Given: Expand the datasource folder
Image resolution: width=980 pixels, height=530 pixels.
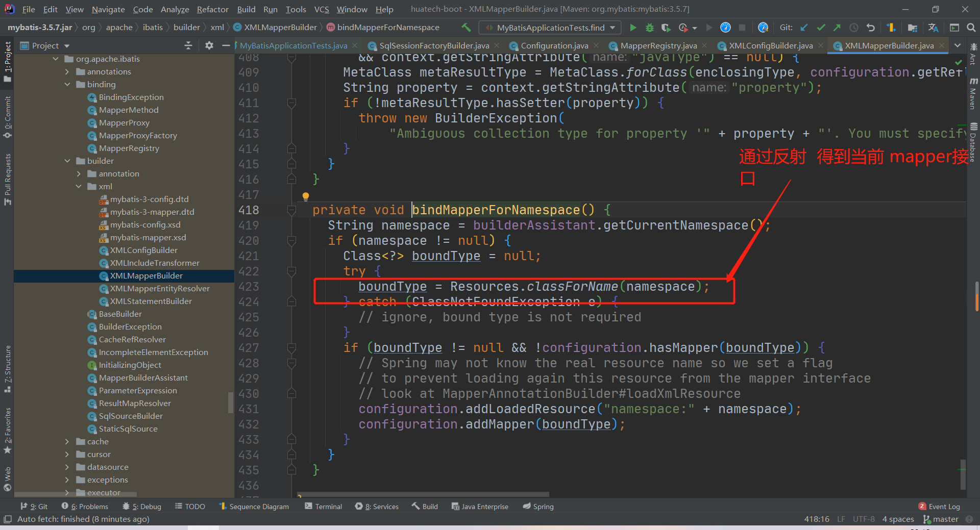Looking at the screenshot, I should coord(67,467).
